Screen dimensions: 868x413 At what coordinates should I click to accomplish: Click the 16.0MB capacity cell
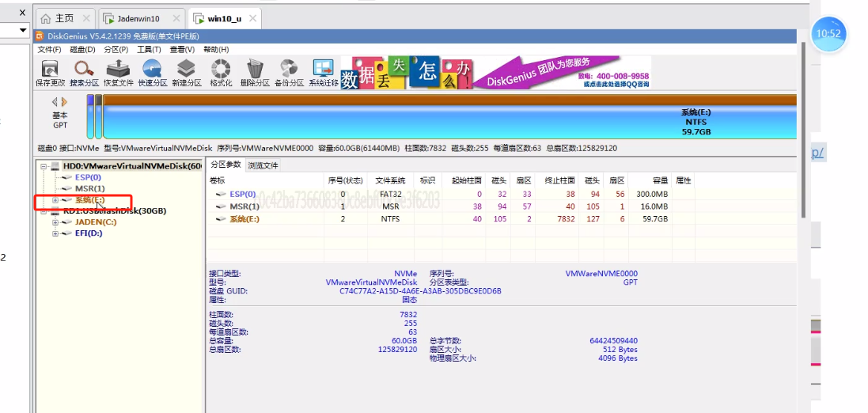tap(657, 206)
